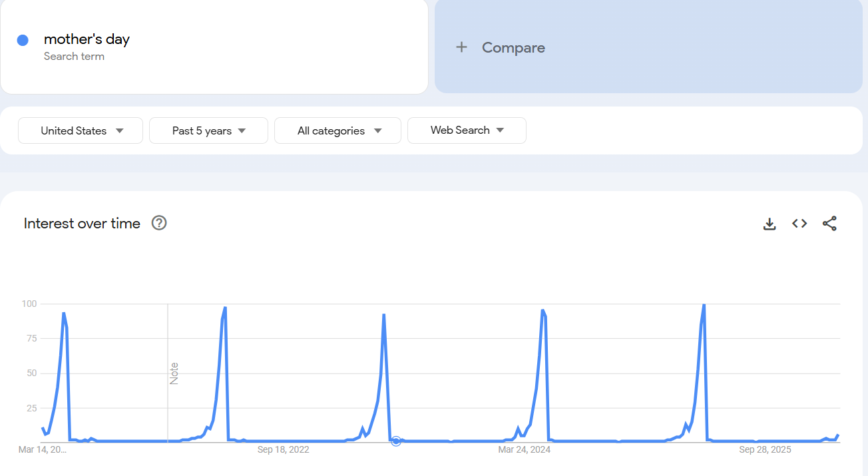The width and height of the screenshot is (868, 476).
Task: Expand the All categories filter
Action: 337,130
